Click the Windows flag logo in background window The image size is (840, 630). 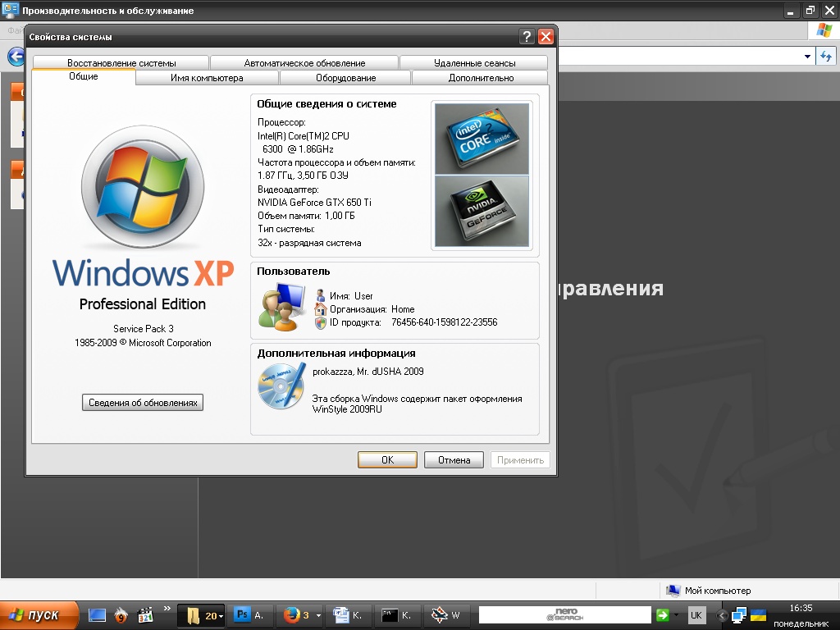click(824, 30)
